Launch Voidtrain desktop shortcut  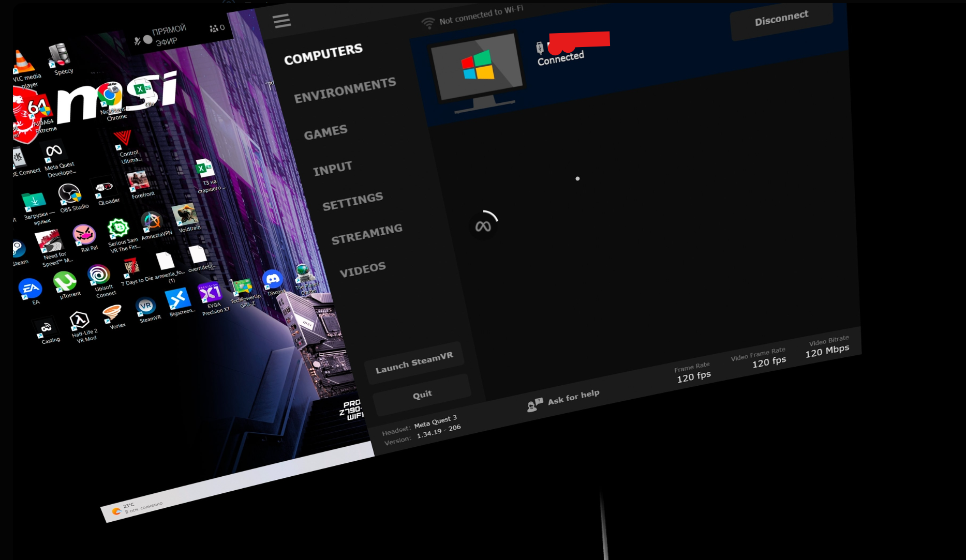187,218
